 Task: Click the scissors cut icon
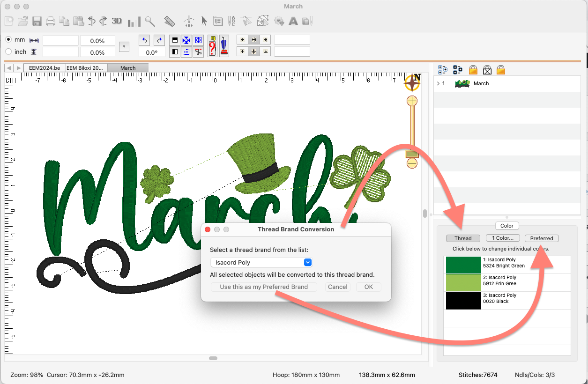click(x=198, y=52)
